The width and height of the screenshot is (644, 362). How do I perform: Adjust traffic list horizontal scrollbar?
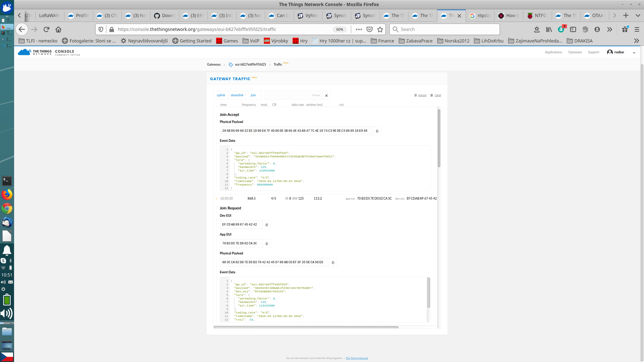tap(306, 327)
